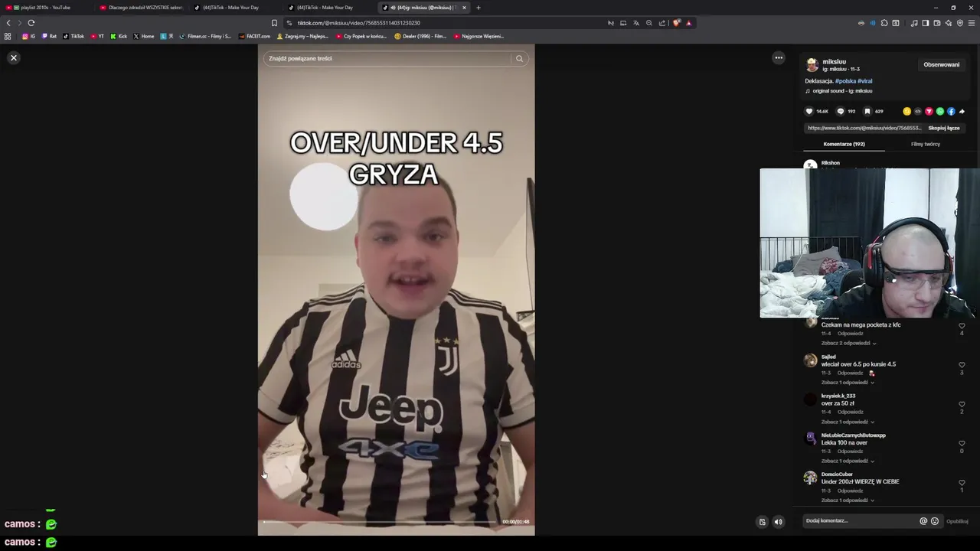980x551 pixels.
Task: Reply to 'over za 50 zł' via 'Odpowiedz'
Action: tap(850, 412)
